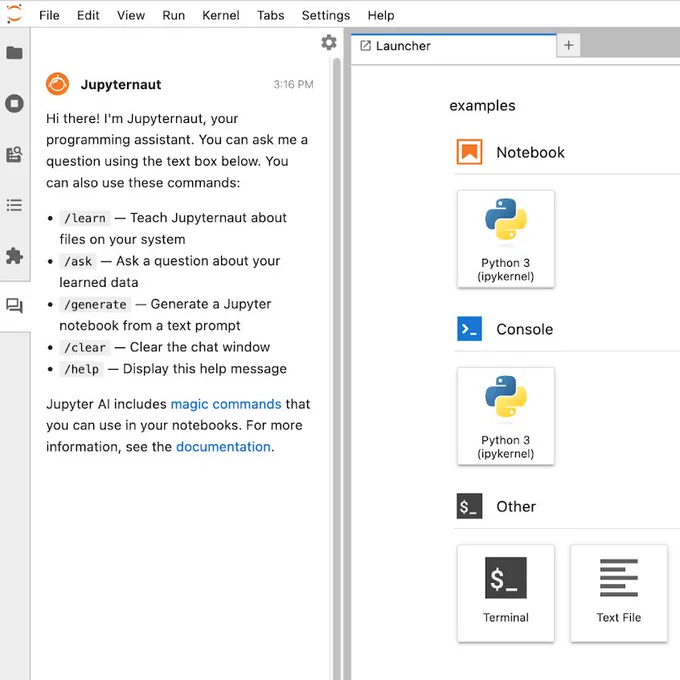Click the Console section blue icon
The image size is (680, 680).
pos(469,329)
